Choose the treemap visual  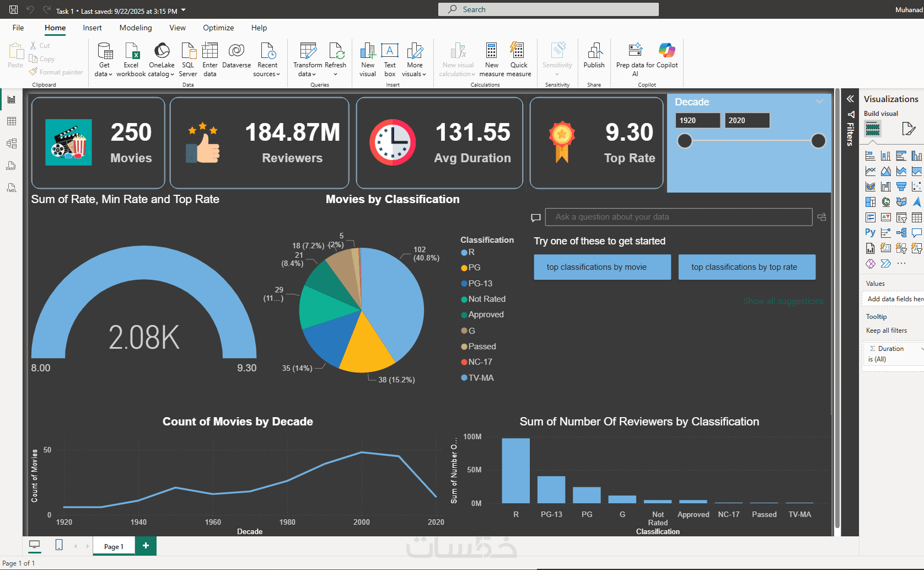pos(871,202)
